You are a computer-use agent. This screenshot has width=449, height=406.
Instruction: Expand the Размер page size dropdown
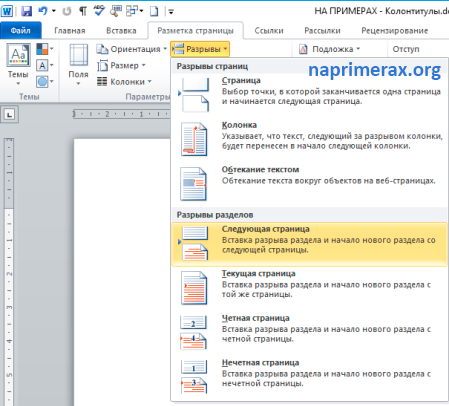(121, 65)
